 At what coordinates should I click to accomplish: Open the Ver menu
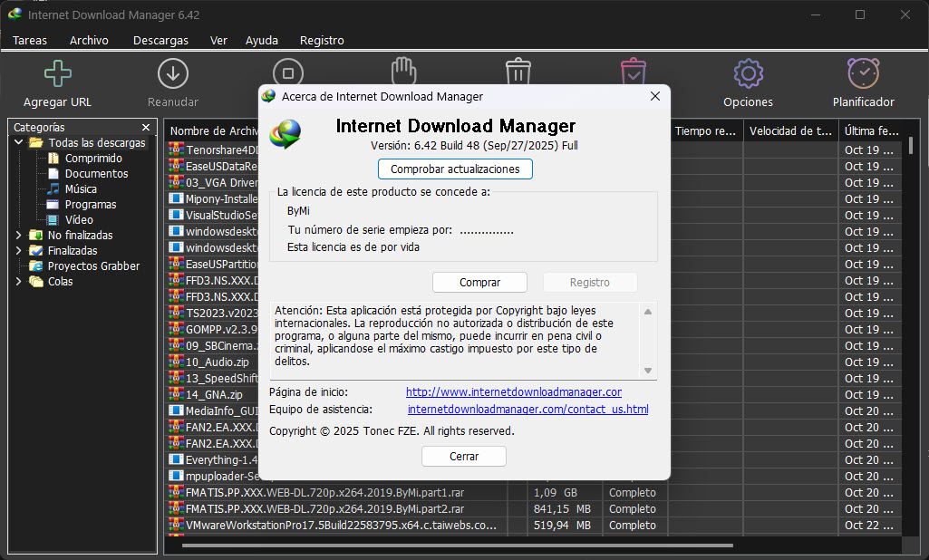pos(218,40)
